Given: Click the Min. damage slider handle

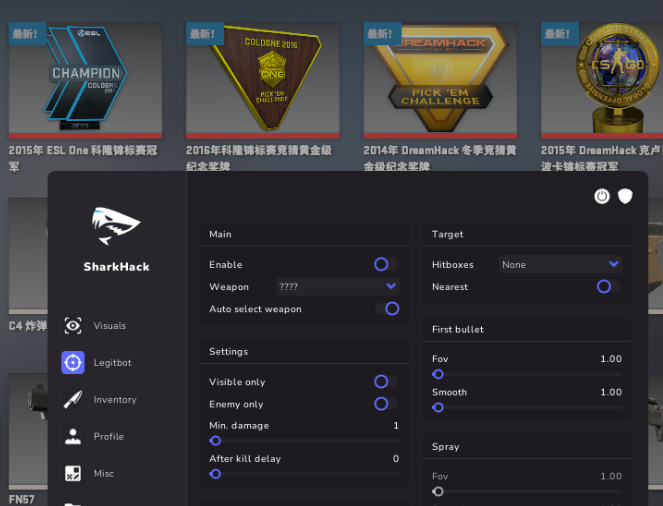Looking at the screenshot, I should click(215, 441).
